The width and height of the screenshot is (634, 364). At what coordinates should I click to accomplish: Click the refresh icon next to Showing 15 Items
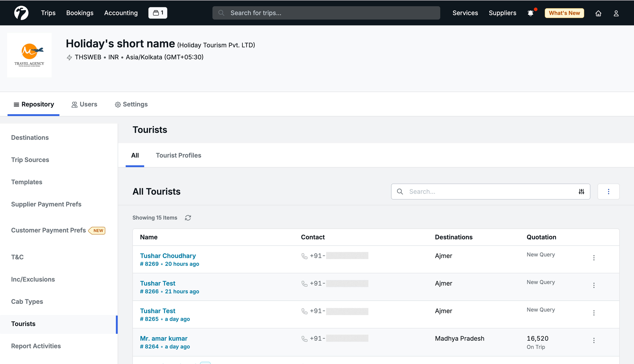[x=188, y=218]
